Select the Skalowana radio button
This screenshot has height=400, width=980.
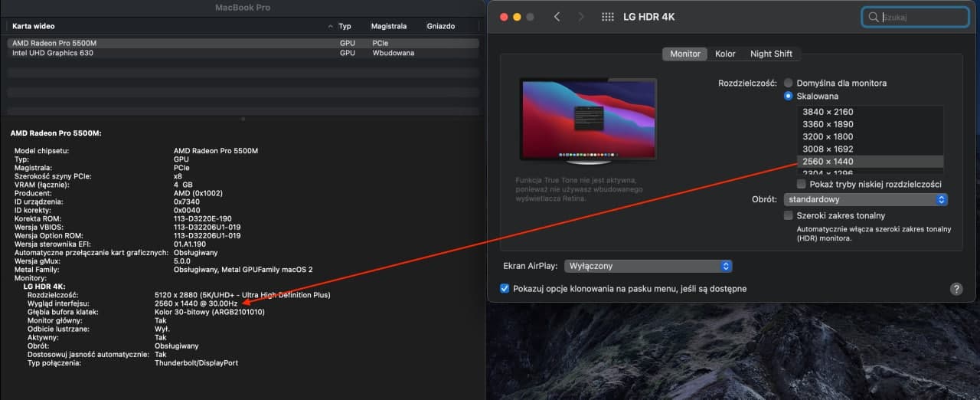click(788, 97)
